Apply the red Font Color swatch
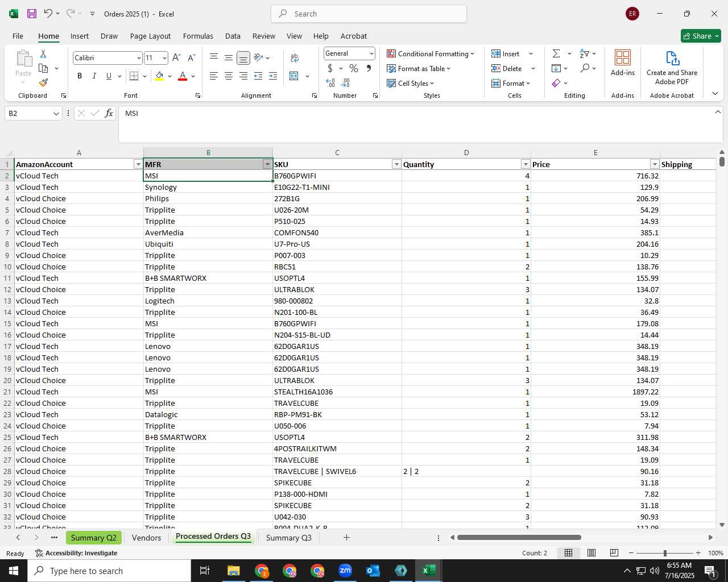The image size is (728, 582). click(x=183, y=76)
